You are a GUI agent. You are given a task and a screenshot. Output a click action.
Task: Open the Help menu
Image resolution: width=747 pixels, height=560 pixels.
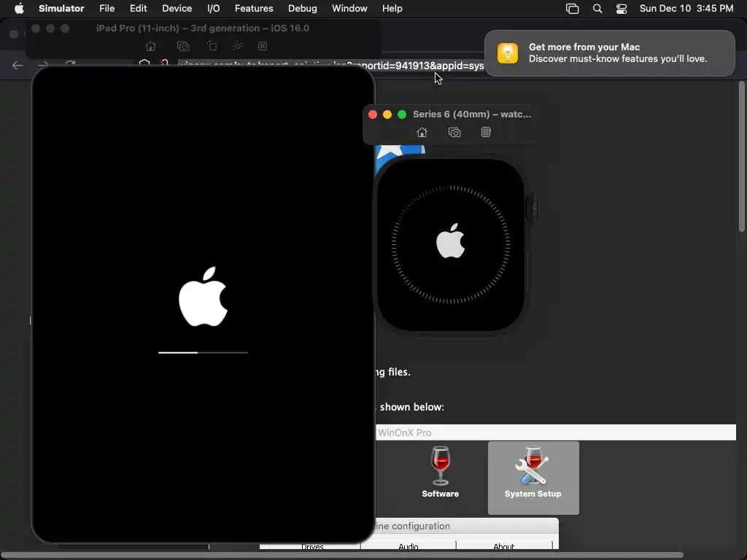point(392,8)
